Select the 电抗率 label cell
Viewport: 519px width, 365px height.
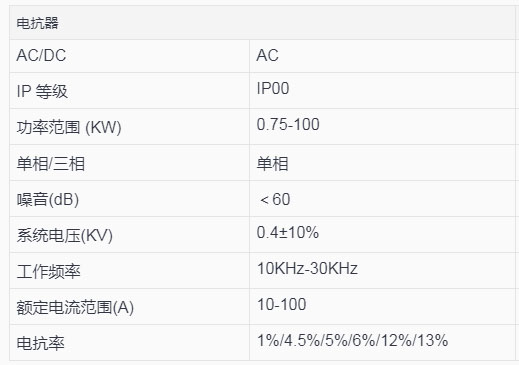(130, 343)
